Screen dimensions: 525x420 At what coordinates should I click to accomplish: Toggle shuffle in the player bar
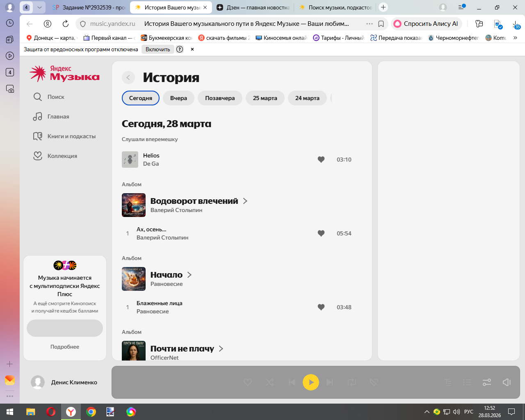(270, 382)
